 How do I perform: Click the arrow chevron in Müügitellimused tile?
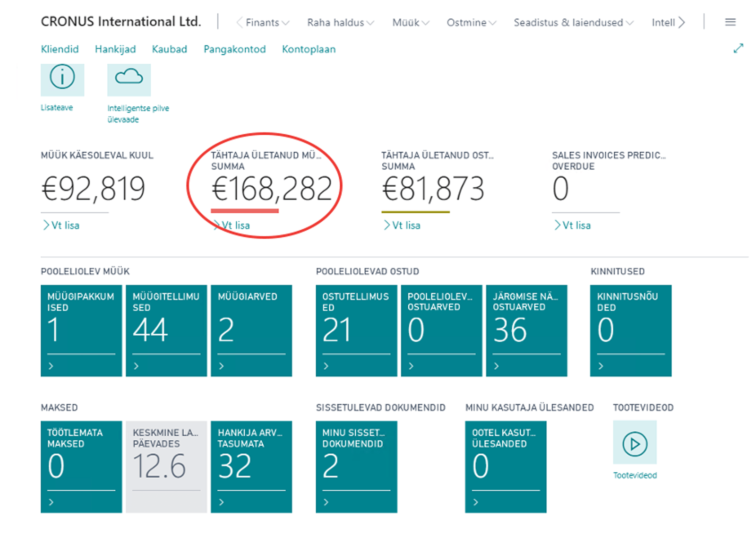pos(136,366)
